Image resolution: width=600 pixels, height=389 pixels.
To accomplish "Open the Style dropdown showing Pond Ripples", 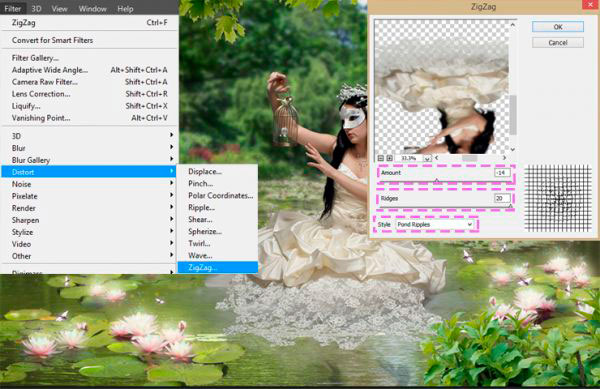I will 435,225.
